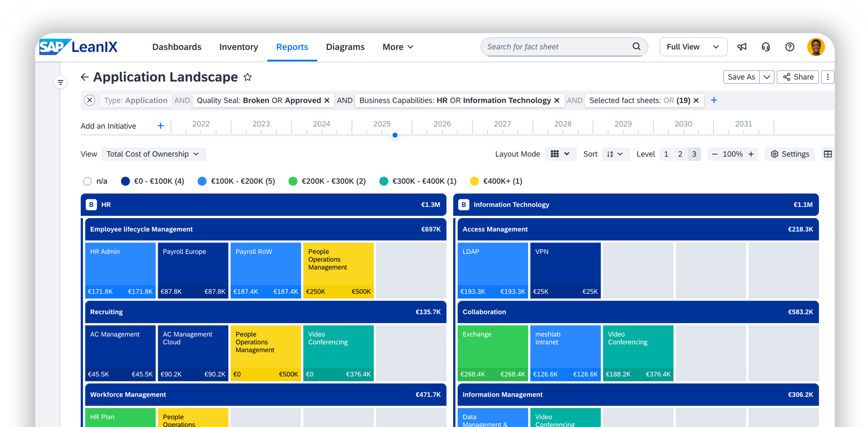
Task: Open help with the question mark icon
Action: click(x=790, y=47)
